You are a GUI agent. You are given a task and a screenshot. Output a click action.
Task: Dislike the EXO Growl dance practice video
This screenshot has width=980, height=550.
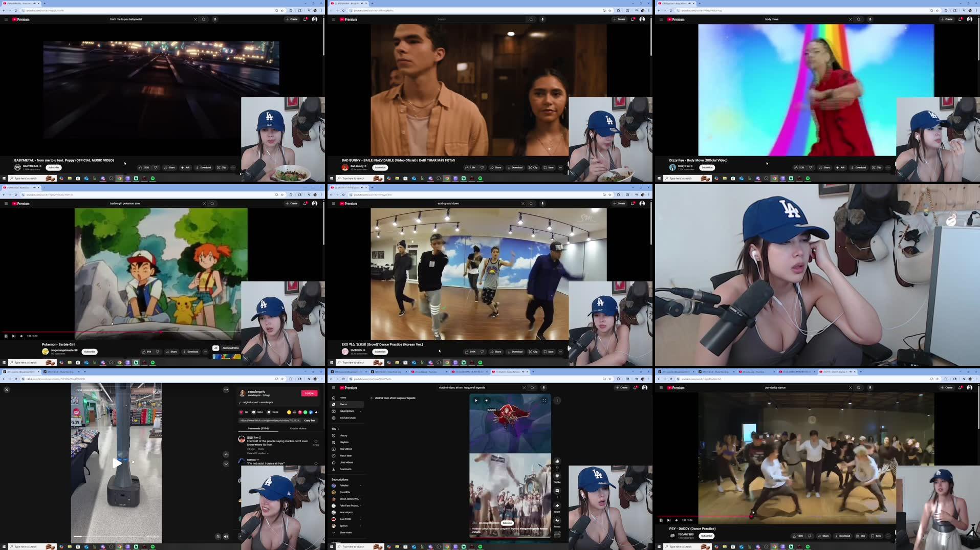pos(482,351)
